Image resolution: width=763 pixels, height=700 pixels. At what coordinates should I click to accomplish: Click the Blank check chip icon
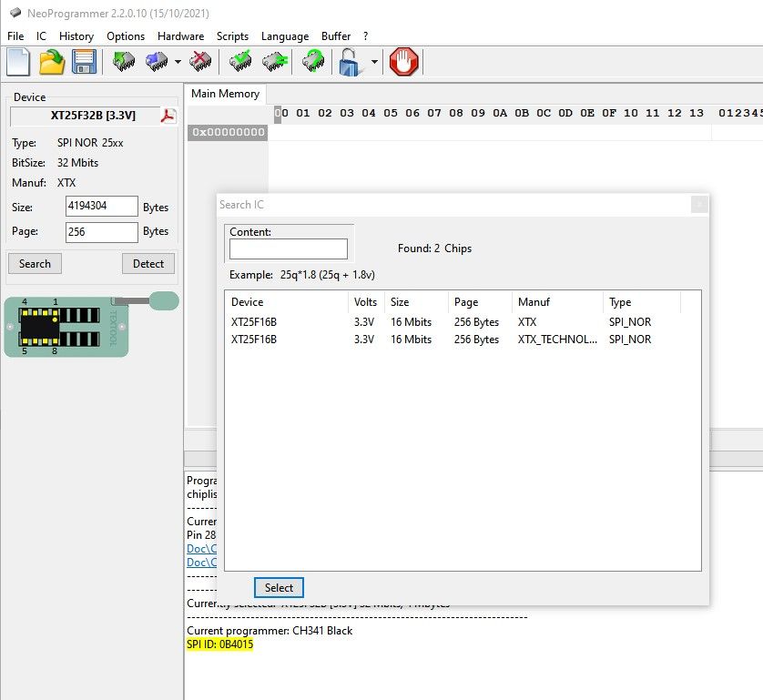tap(274, 62)
